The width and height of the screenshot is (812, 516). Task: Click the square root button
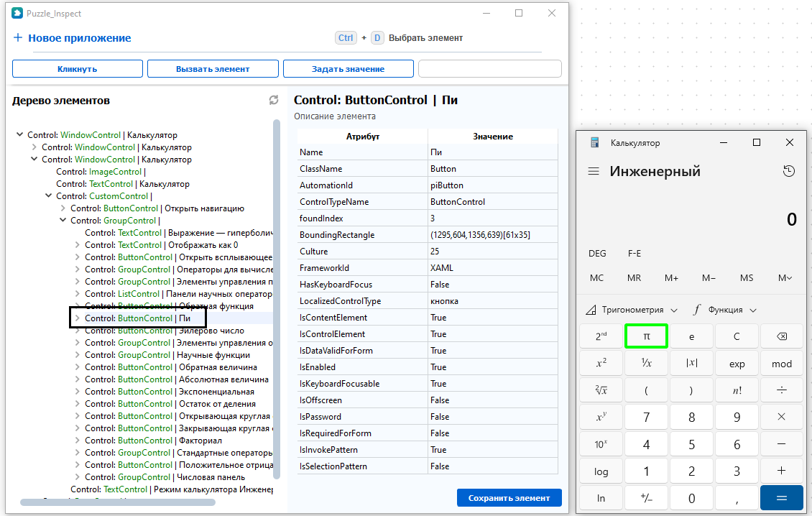tap(601, 391)
